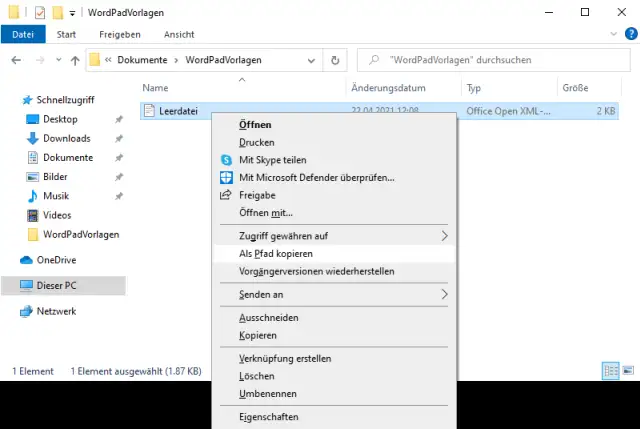Screen dimensions: 640x429
Task: Click the Properties checkmark icon in title bar
Action: 40,13
